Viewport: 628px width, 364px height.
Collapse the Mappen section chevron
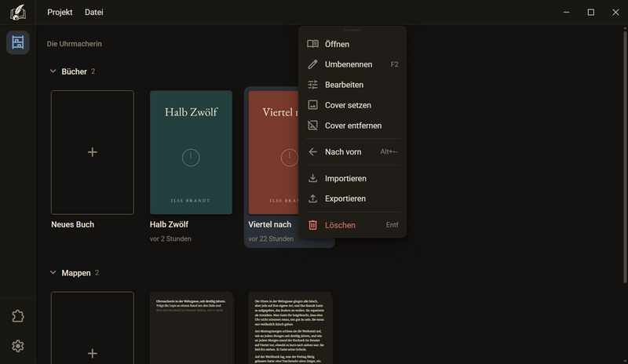53,273
